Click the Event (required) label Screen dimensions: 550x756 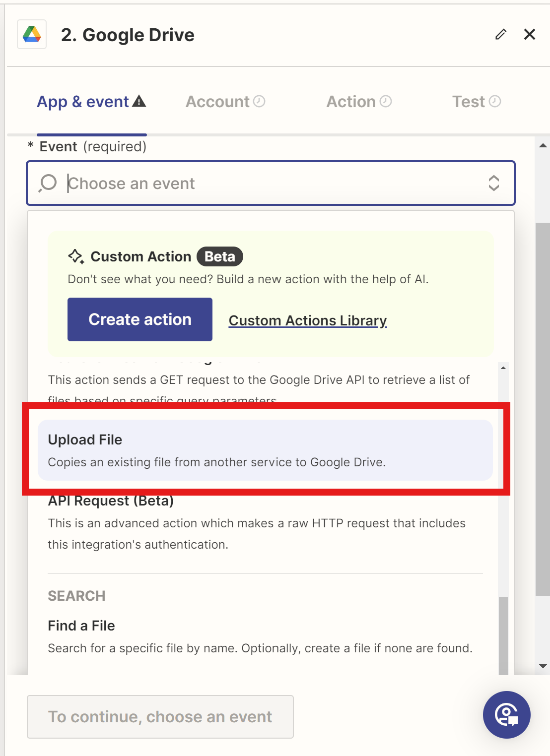tap(87, 146)
